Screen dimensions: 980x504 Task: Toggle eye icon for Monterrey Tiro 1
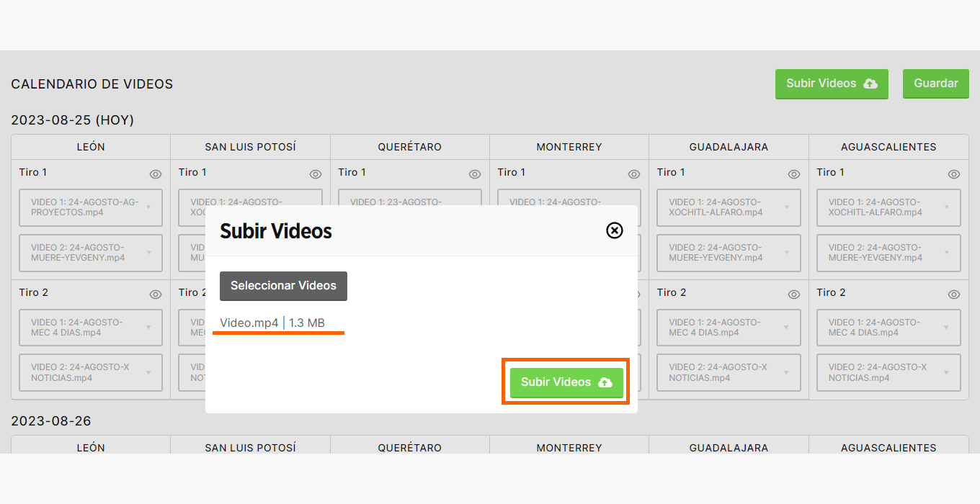coord(634,174)
